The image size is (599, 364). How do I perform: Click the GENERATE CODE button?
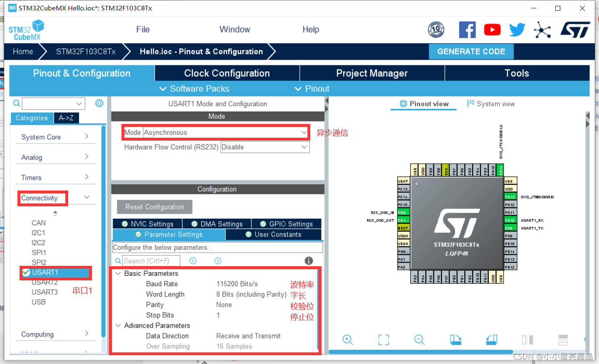point(471,52)
